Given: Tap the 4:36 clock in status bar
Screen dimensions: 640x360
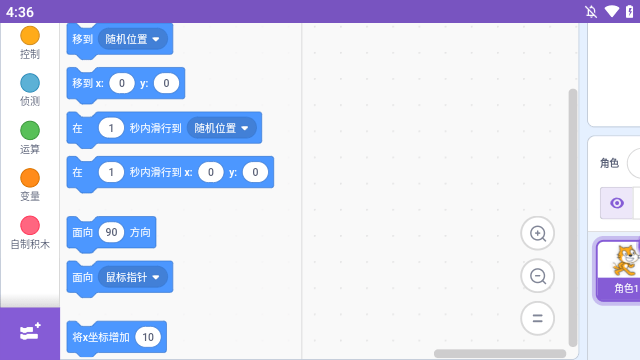Looking at the screenshot, I should pyautogui.click(x=20, y=12).
